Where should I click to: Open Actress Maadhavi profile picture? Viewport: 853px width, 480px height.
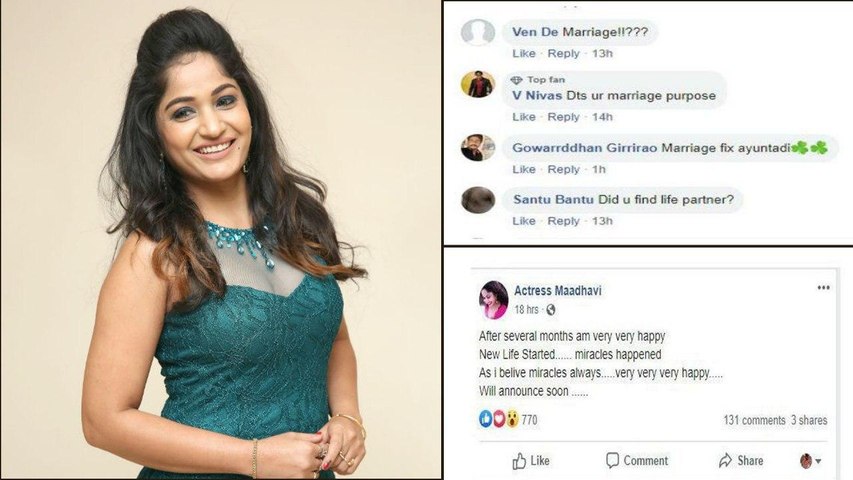coord(493,300)
